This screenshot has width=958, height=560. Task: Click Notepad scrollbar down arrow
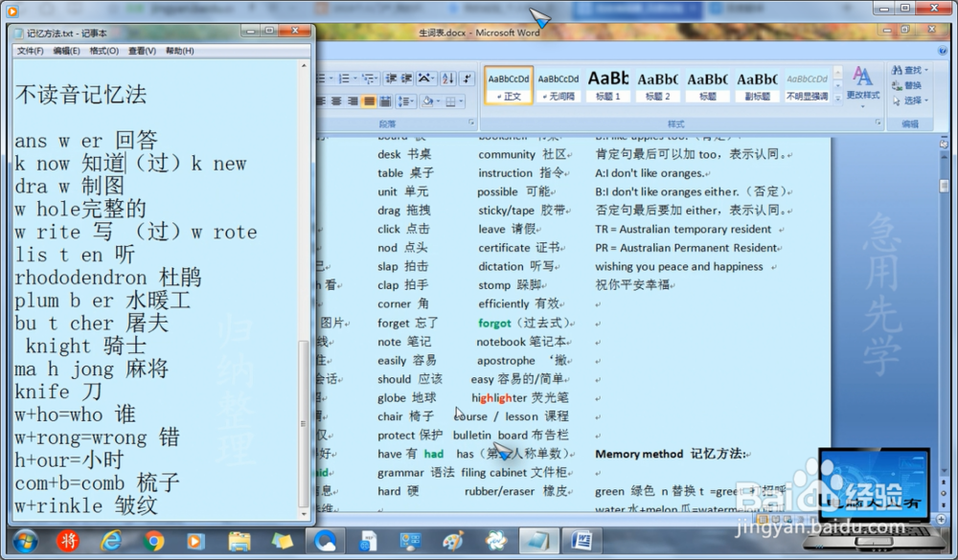tap(304, 514)
